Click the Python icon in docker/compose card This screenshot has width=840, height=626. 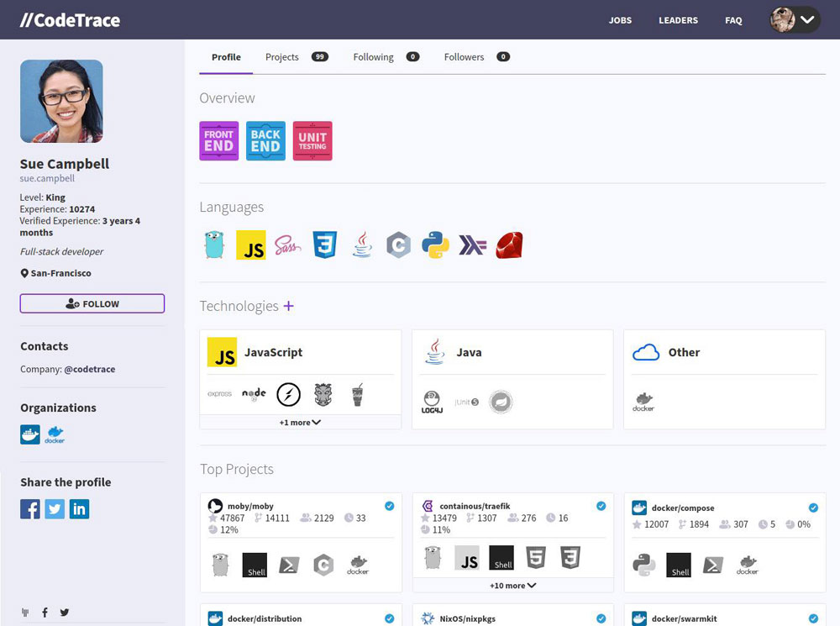644,565
